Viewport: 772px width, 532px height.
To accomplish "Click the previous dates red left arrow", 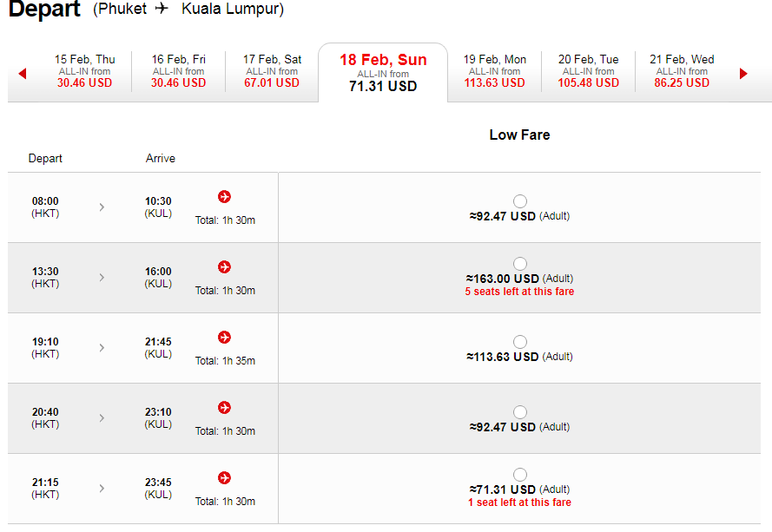I will pyautogui.click(x=23, y=74).
